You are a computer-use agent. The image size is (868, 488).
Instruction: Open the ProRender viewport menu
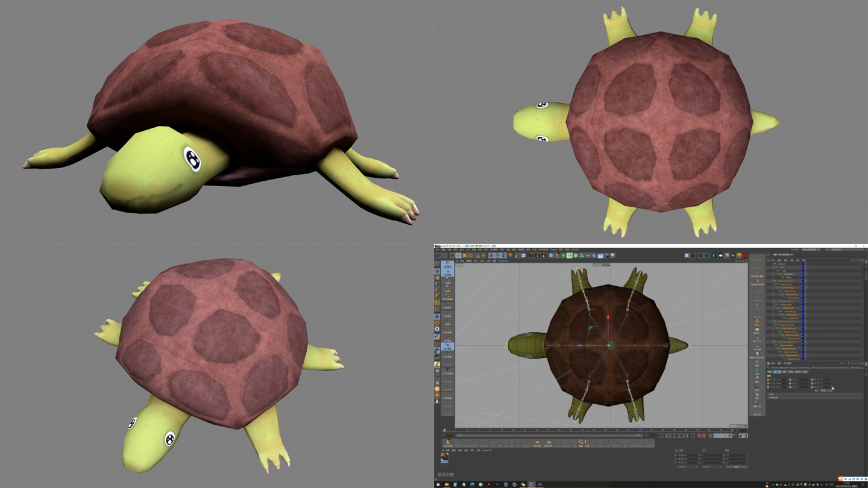(503, 261)
